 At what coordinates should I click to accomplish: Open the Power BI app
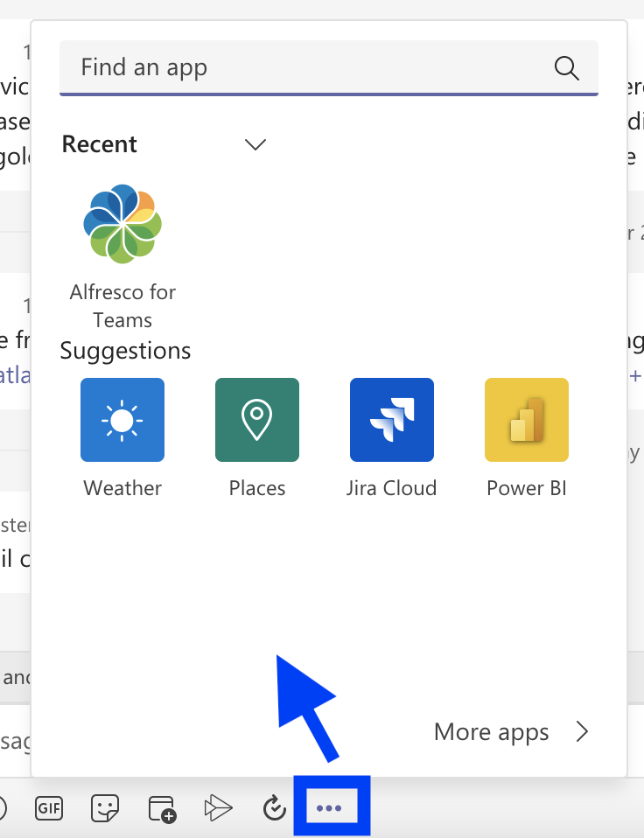point(526,420)
